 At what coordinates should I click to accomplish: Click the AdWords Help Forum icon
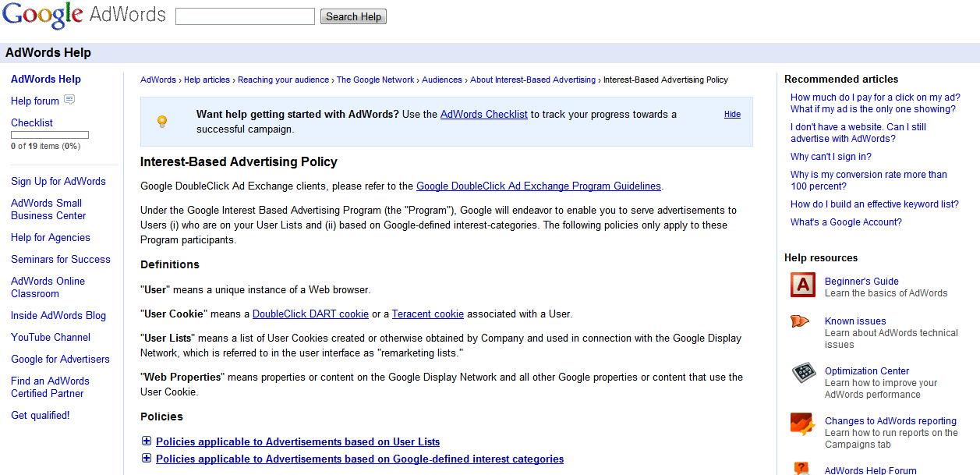[x=802, y=468]
